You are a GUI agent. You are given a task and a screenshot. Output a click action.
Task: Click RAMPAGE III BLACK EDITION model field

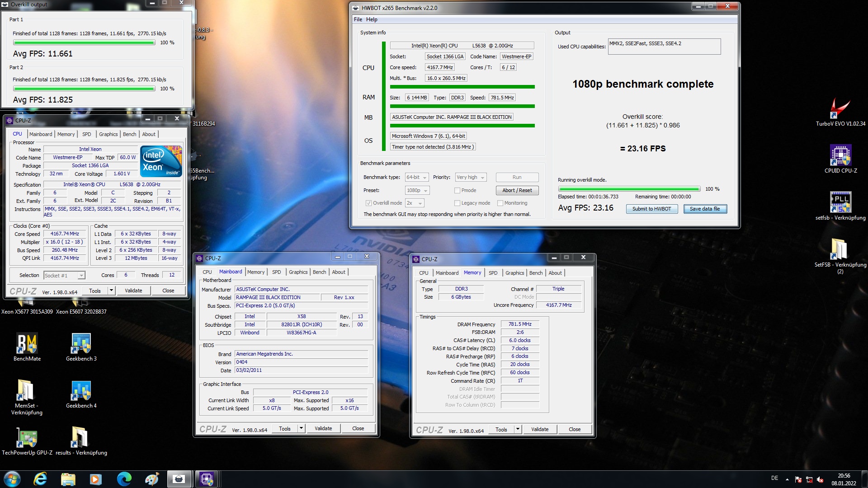point(277,298)
